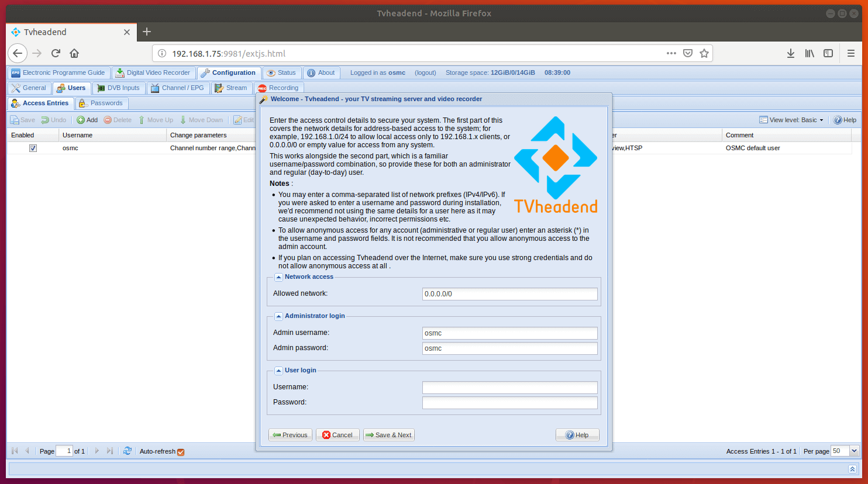
Task: Open Firefox hamburger menu
Action: 850,53
